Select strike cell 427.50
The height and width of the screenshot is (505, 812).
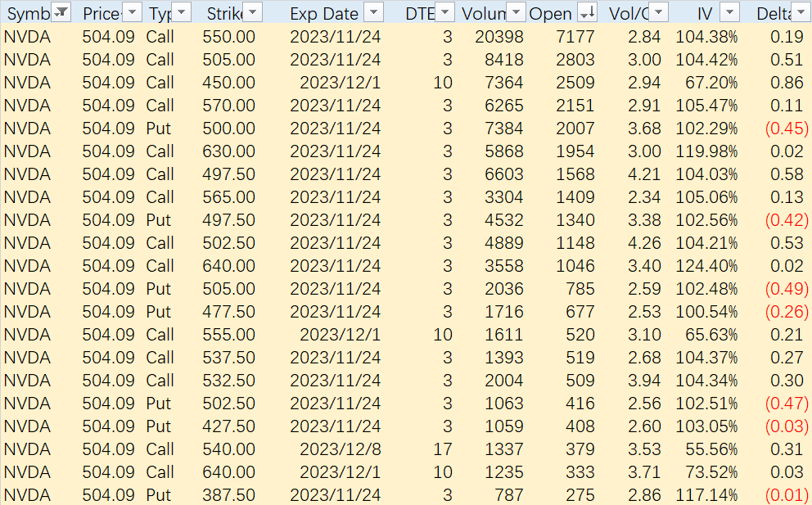point(229,426)
